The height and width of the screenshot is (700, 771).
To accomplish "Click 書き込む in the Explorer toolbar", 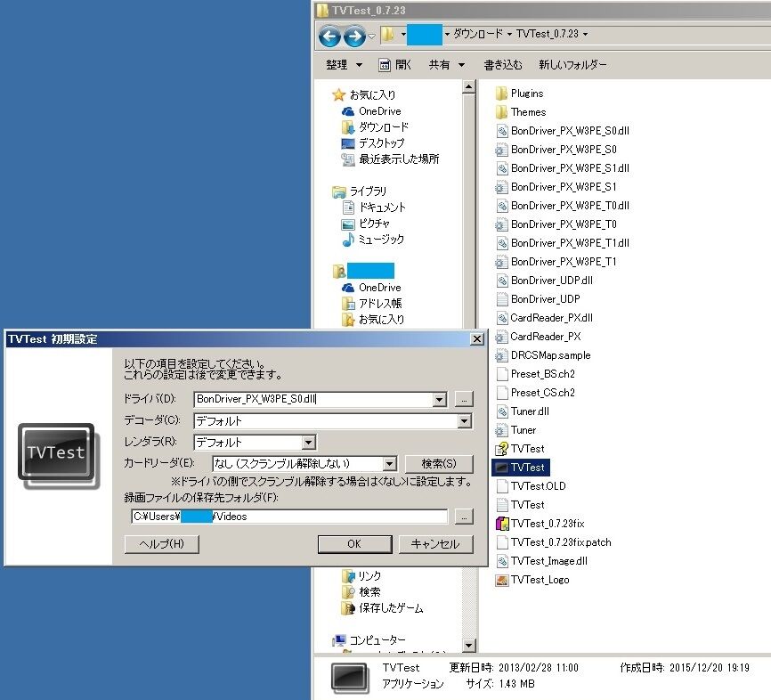I will [x=502, y=64].
